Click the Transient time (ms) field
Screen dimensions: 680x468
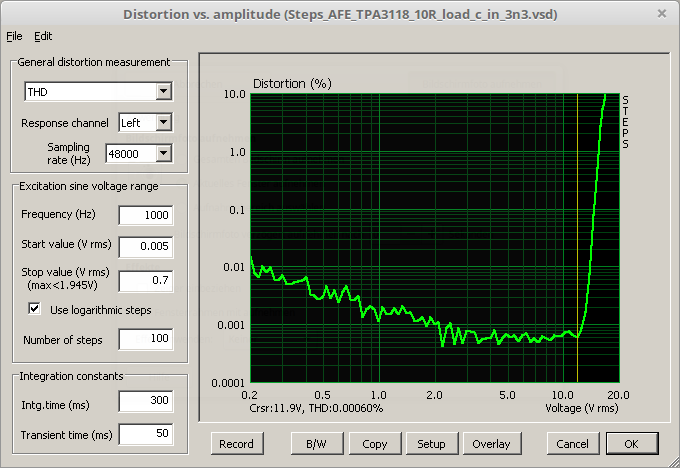[145, 434]
